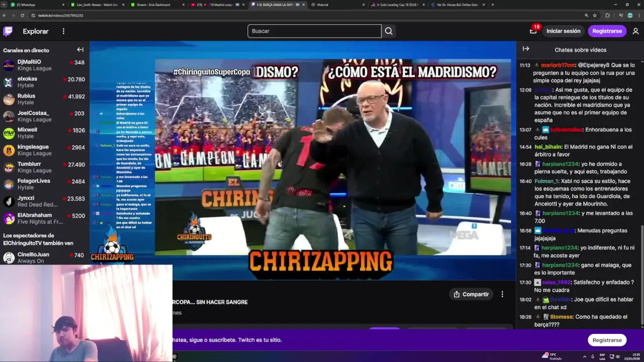Focus the Buscar search field

coord(314,31)
